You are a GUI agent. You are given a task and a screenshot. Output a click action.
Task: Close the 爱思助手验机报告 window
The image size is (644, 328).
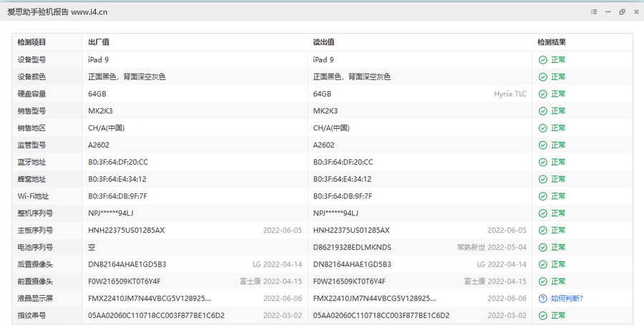click(x=637, y=12)
